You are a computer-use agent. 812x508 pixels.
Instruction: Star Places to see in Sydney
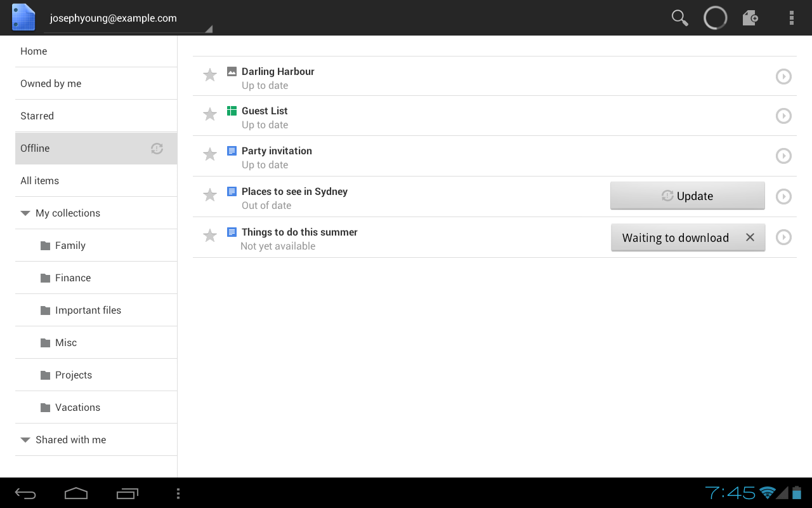210,194
